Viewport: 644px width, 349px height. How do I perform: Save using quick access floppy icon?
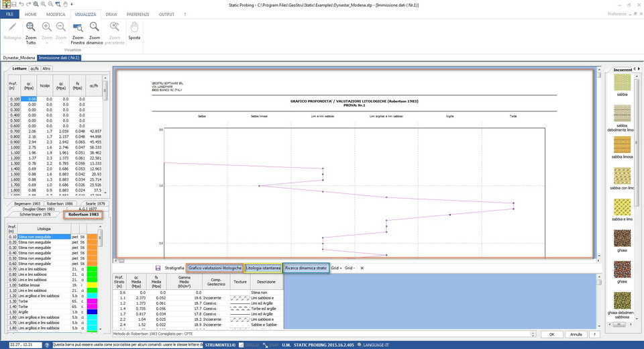pyautogui.click(x=14, y=4)
